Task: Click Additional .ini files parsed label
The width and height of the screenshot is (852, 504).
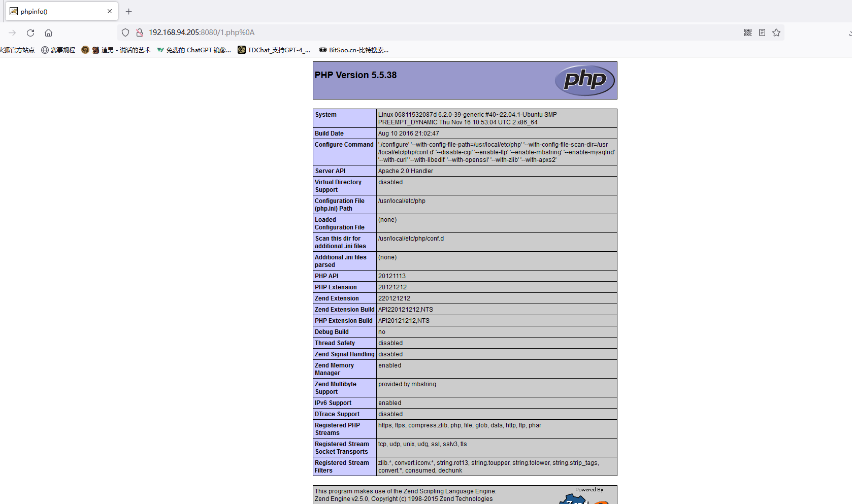Action: point(341,261)
